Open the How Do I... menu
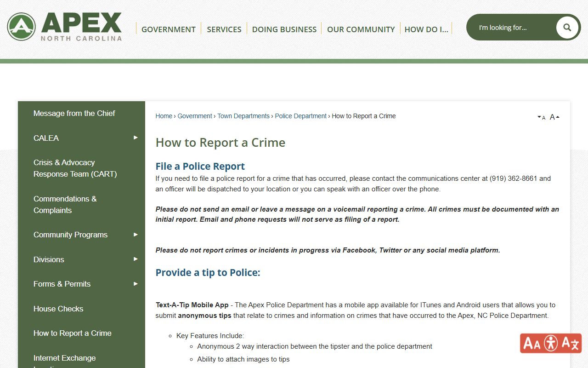The width and height of the screenshot is (588, 368). [426, 29]
